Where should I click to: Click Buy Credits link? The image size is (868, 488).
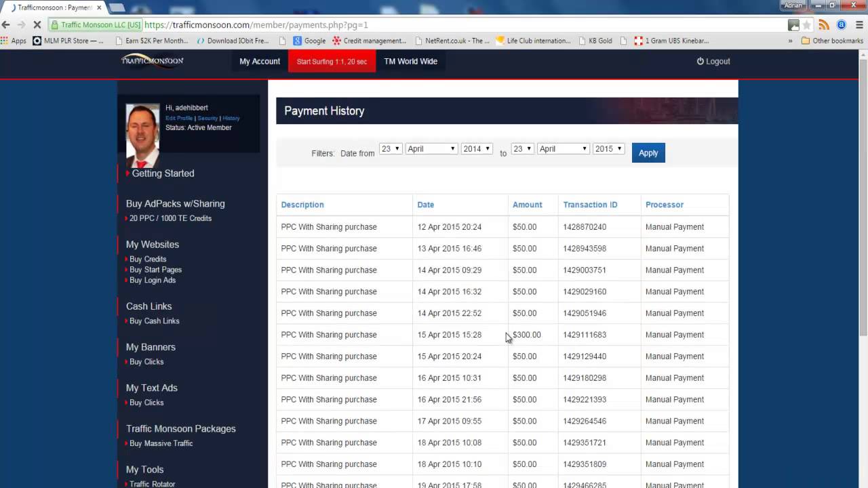pos(148,259)
